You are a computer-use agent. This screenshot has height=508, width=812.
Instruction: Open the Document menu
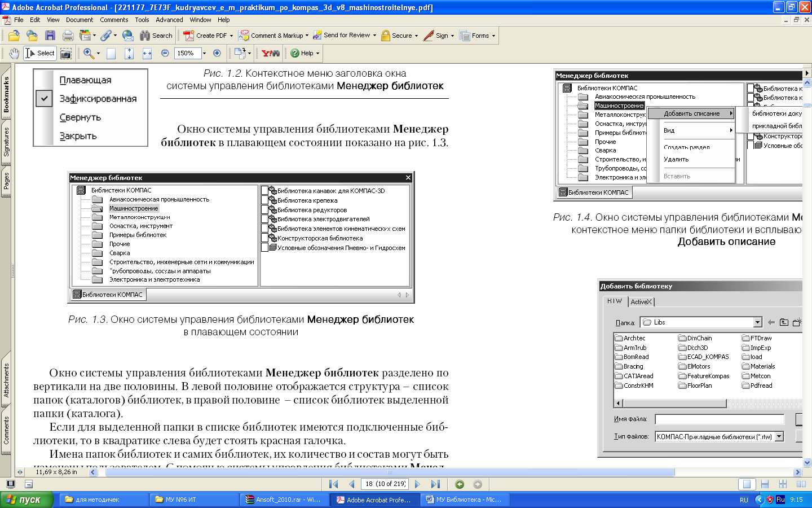point(80,20)
